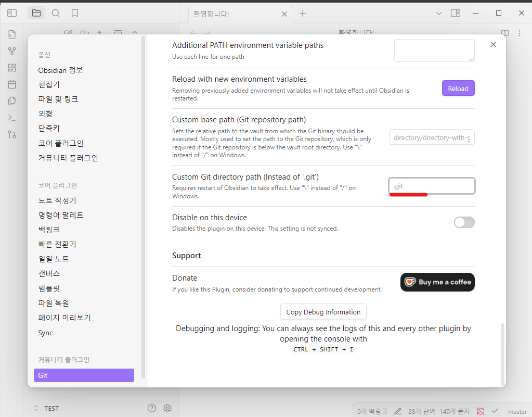Click the 28개 단어 word count
The height and width of the screenshot is (417, 532).
[421, 411]
